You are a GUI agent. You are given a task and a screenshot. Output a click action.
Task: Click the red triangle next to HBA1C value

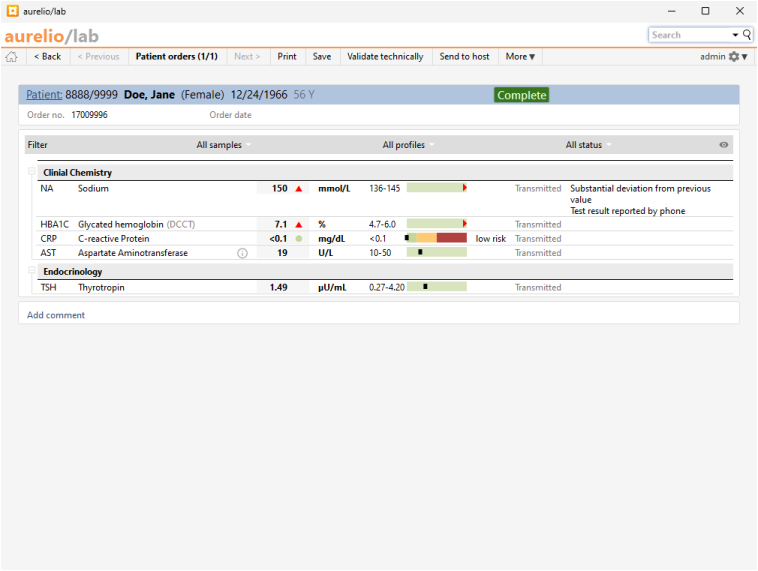pos(298,225)
